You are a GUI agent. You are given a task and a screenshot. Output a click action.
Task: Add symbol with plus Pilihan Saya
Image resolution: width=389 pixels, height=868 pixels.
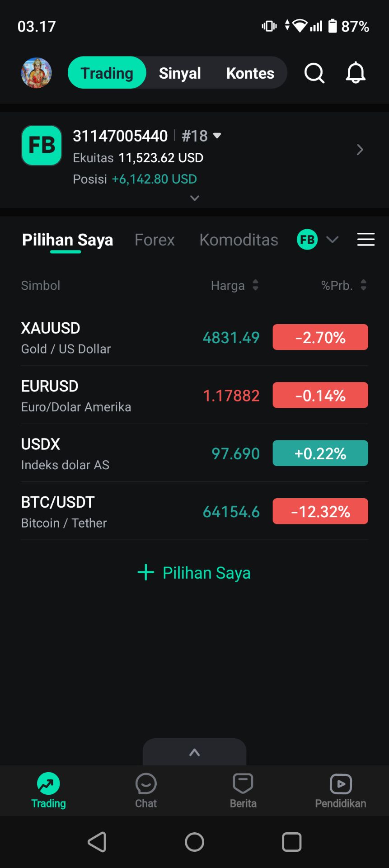tap(194, 573)
